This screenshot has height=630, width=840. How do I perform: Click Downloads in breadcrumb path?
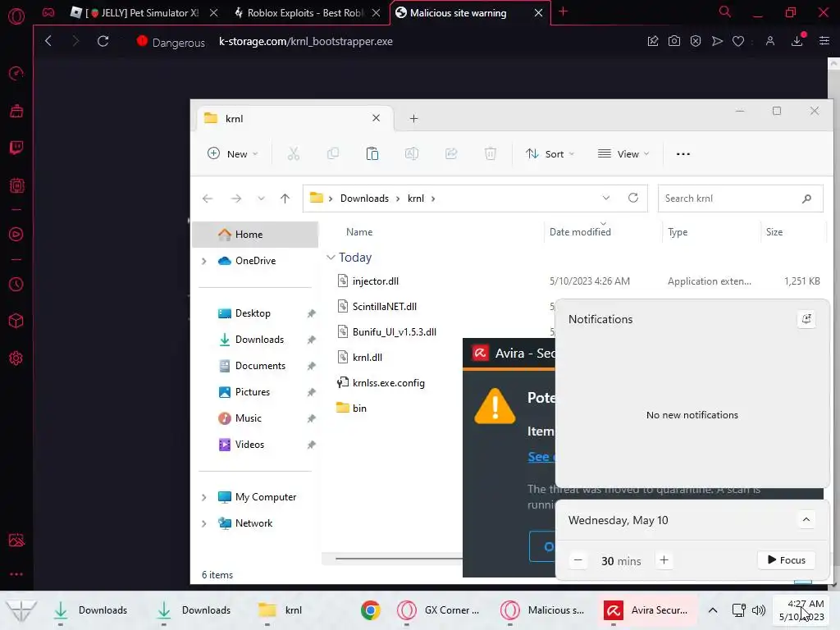click(x=364, y=199)
